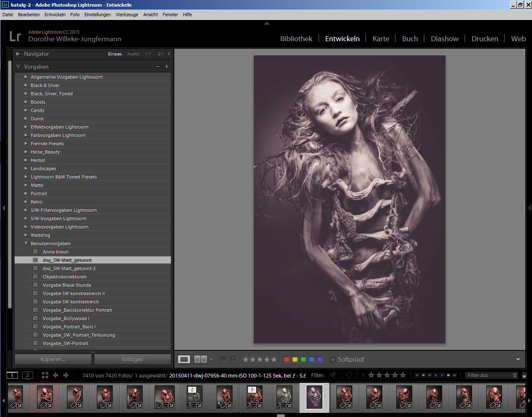Open grid view via filmstrip grid icon

(x=45, y=375)
